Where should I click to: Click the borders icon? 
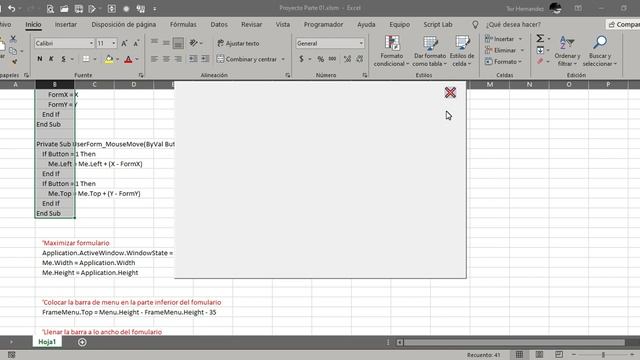[86, 60]
